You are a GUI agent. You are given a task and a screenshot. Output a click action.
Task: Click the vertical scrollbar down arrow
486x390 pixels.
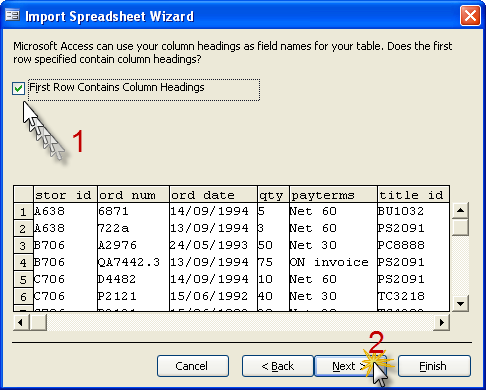(x=460, y=303)
